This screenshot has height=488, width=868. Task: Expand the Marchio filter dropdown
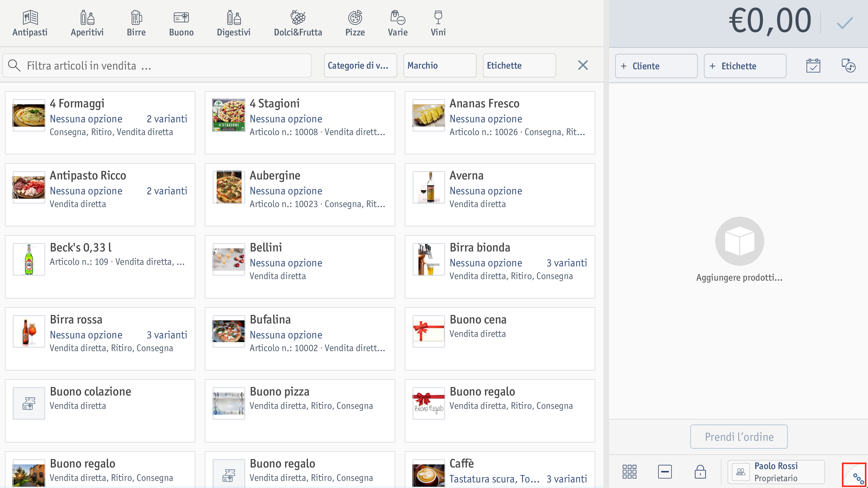440,66
